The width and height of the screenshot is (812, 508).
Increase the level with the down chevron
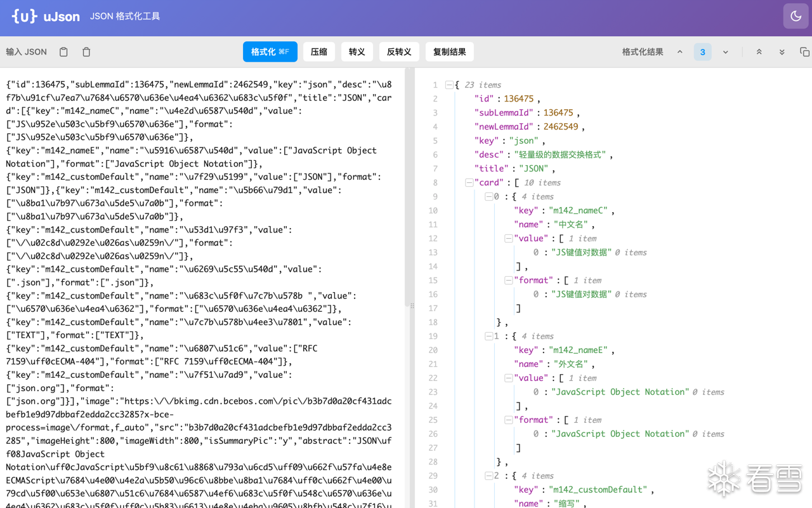coord(726,52)
